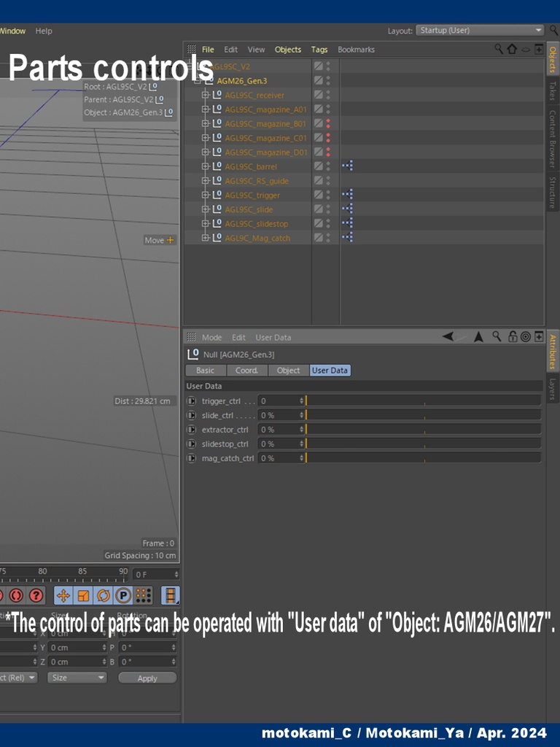
Task: Open new Attribute Manager plus icon
Action: (539, 337)
